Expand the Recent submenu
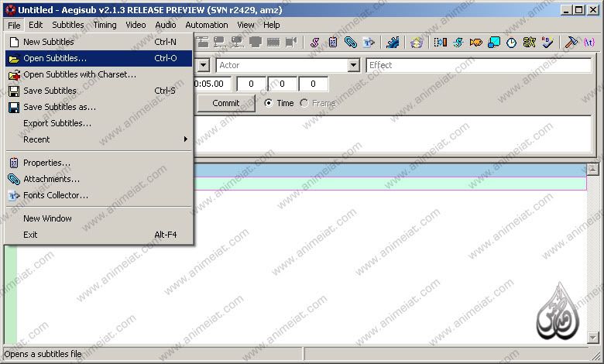Screen dimensions: 604x364 click(98, 139)
